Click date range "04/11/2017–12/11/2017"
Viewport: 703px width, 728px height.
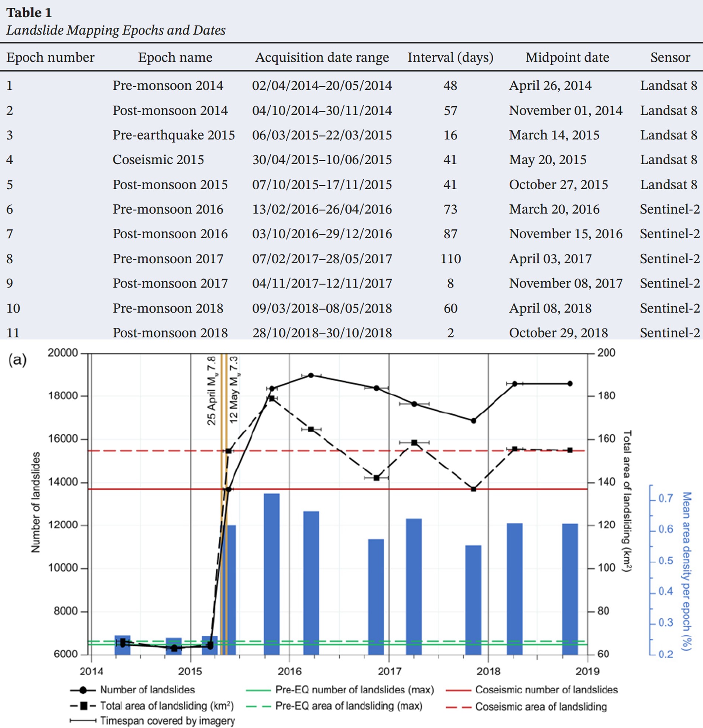click(322, 283)
